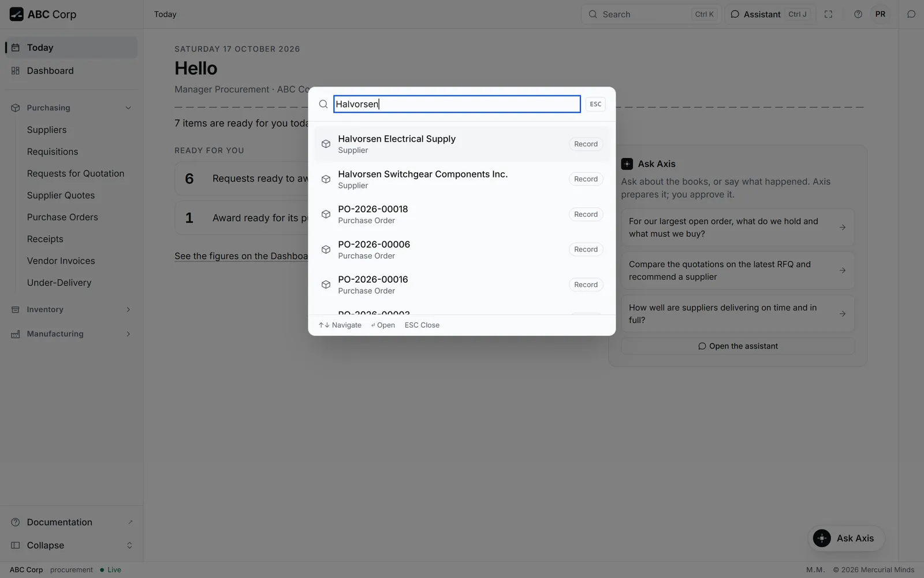Collapse the Purchasing section chevron

point(128,108)
